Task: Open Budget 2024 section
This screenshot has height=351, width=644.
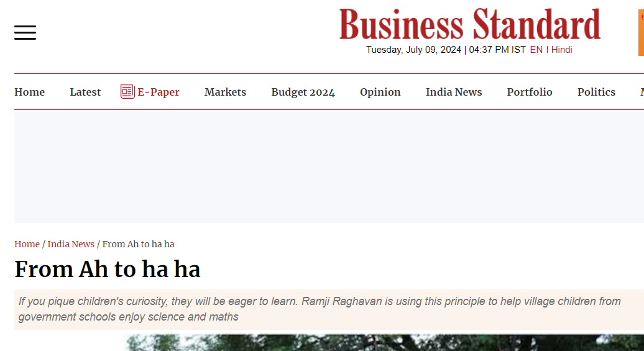Action: [x=303, y=92]
